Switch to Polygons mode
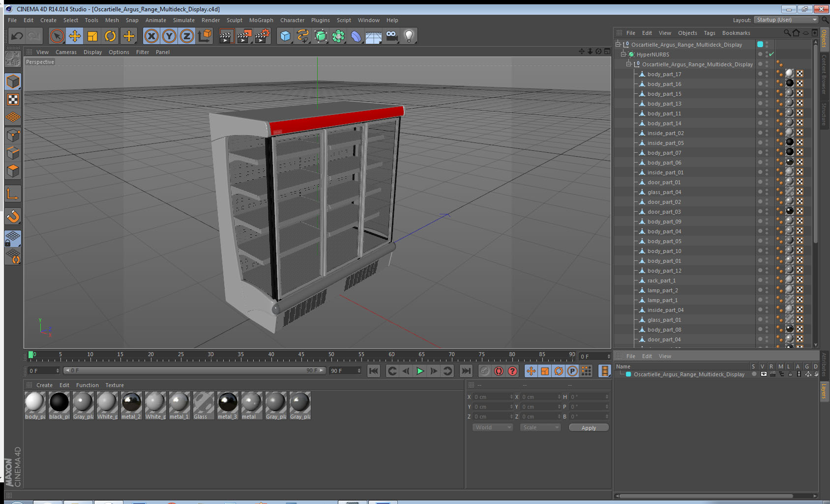This screenshot has width=830, height=504. click(x=13, y=170)
